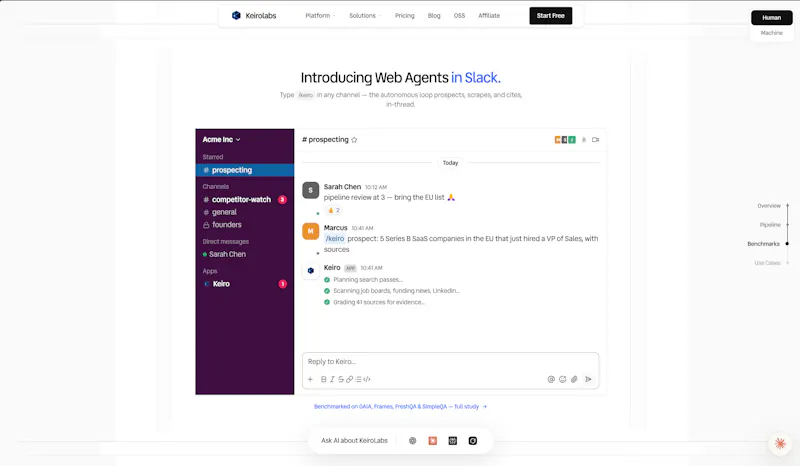Click the plus icon in reply composer

tap(310, 379)
